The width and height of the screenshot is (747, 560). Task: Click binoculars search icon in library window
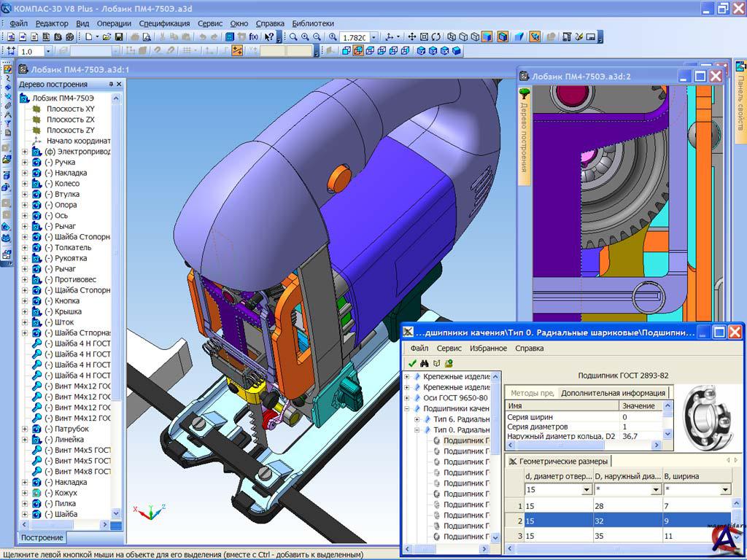425,363
